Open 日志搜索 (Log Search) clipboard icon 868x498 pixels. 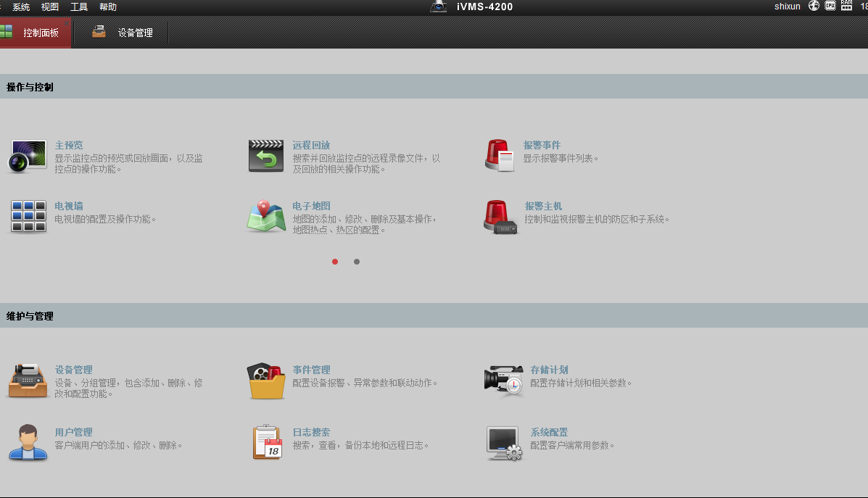coord(267,442)
